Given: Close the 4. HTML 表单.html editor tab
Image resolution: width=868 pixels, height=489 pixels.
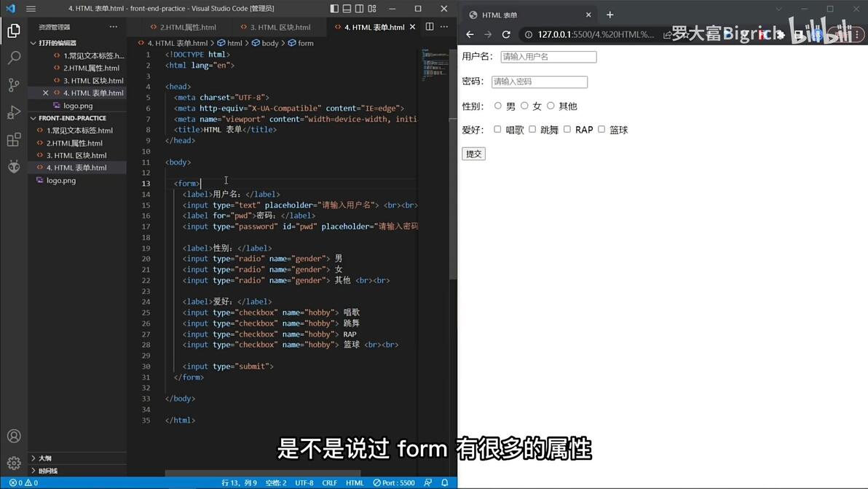Looking at the screenshot, I should [412, 27].
